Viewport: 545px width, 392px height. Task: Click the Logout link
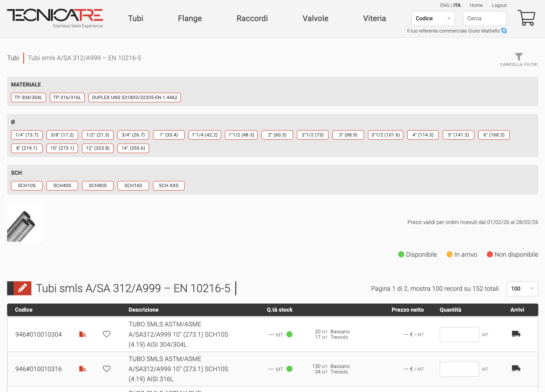click(499, 5)
